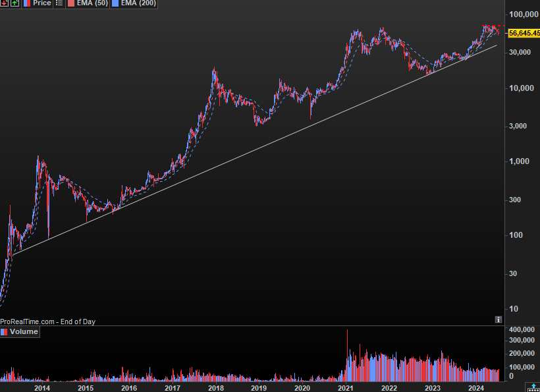
Task: Click the 2024 label on time axis
Action: tap(476, 388)
